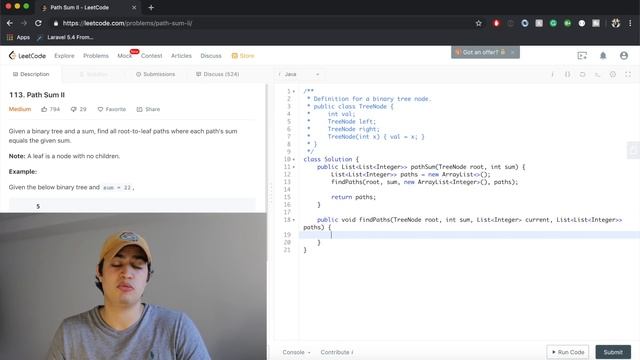Open the user profile avatar
Image resolution: width=640 pixels, height=360 pixels.
pyautogui.click(x=624, y=56)
